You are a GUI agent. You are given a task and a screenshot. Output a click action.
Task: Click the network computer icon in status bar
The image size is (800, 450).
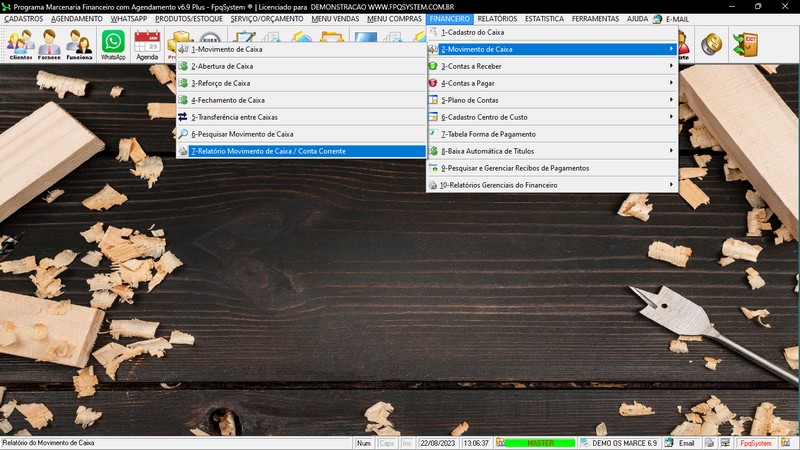coord(725,443)
